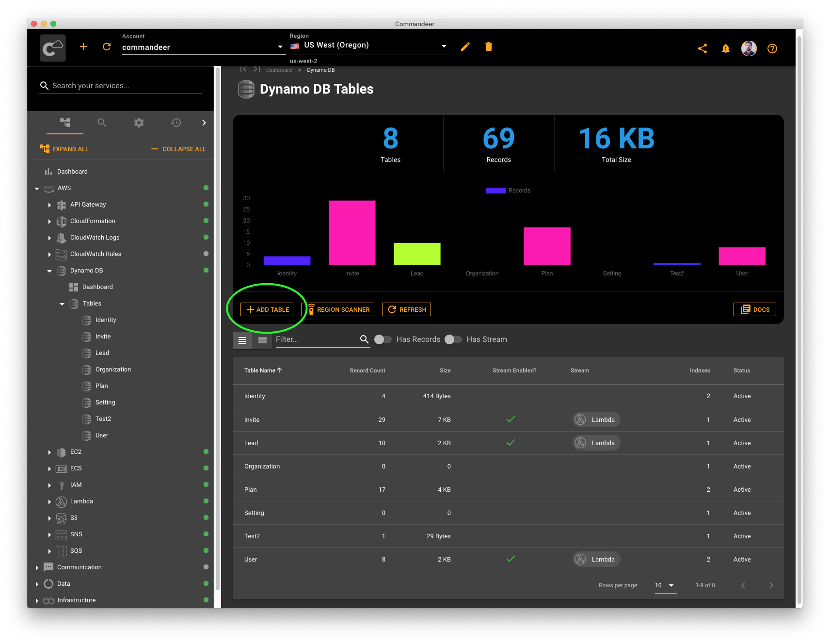
Task: Click the filter search magnifier icon
Action: click(365, 339)
